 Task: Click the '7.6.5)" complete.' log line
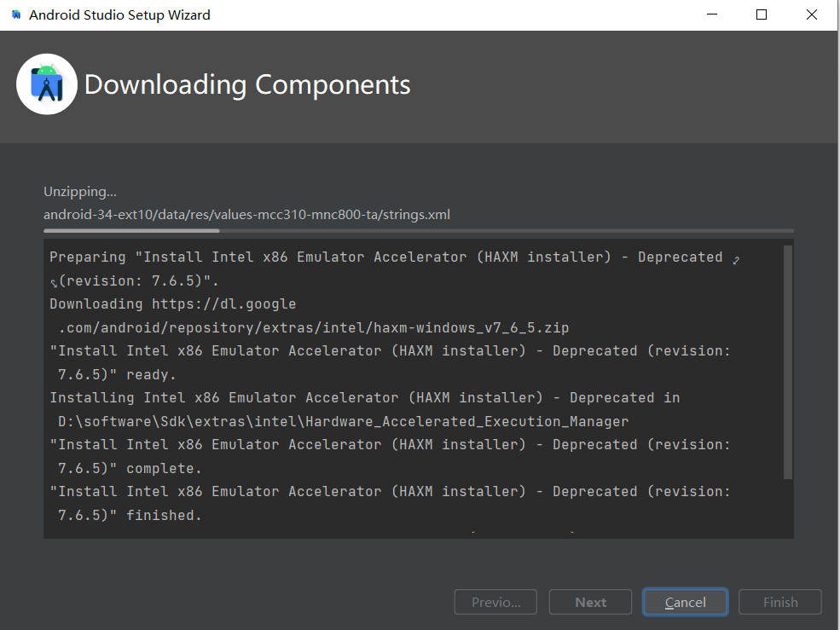tap(130, 468)
